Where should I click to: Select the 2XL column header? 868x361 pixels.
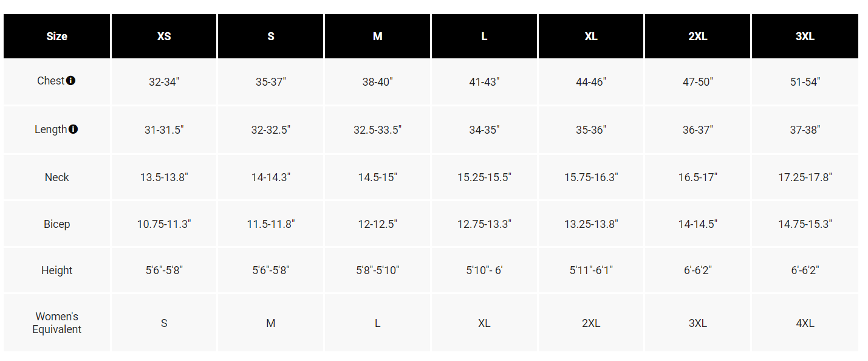click(x=697, y=36)
